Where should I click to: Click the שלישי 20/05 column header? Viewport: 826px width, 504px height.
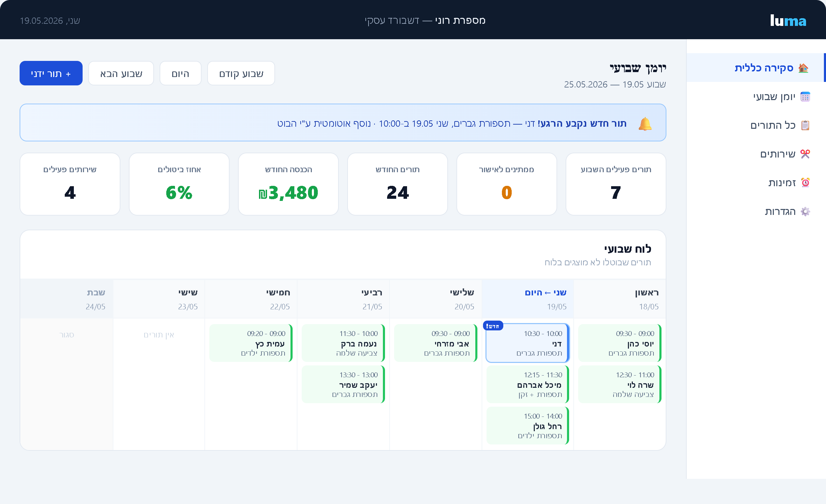point(436,299)
